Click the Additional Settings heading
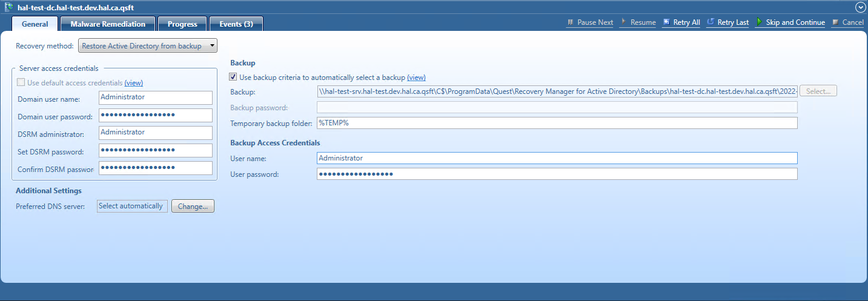The height and width of the screenshot is (301, 868). click(48, 191)
